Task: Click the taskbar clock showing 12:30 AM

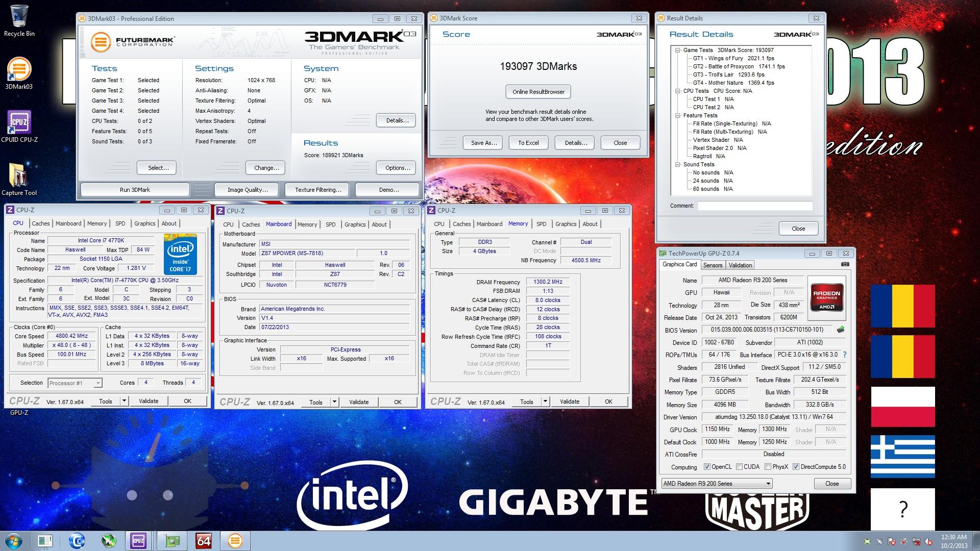Action: [x=954, y=541]
